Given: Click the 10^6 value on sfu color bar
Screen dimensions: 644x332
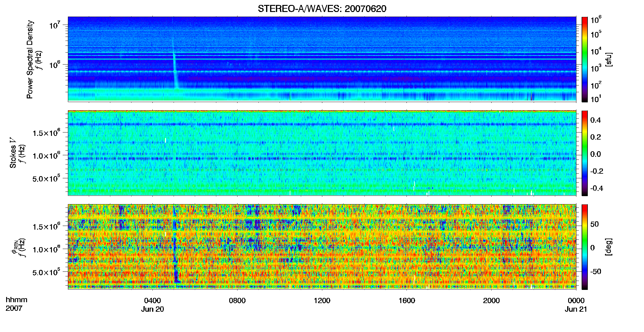Looking at the screenshot, I should pyautogui.click(x=596, y=20).
